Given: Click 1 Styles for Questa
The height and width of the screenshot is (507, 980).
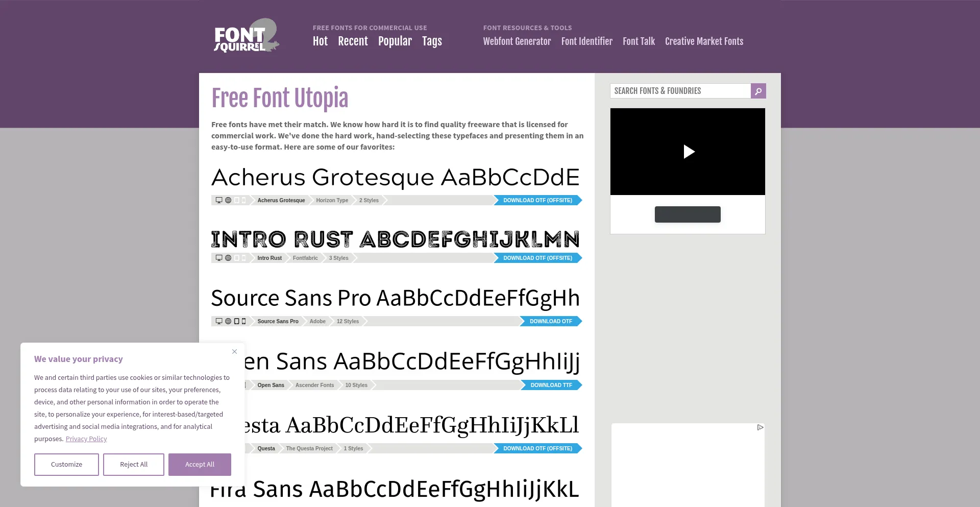Looking at the screenshot, I should click(353, 448).
